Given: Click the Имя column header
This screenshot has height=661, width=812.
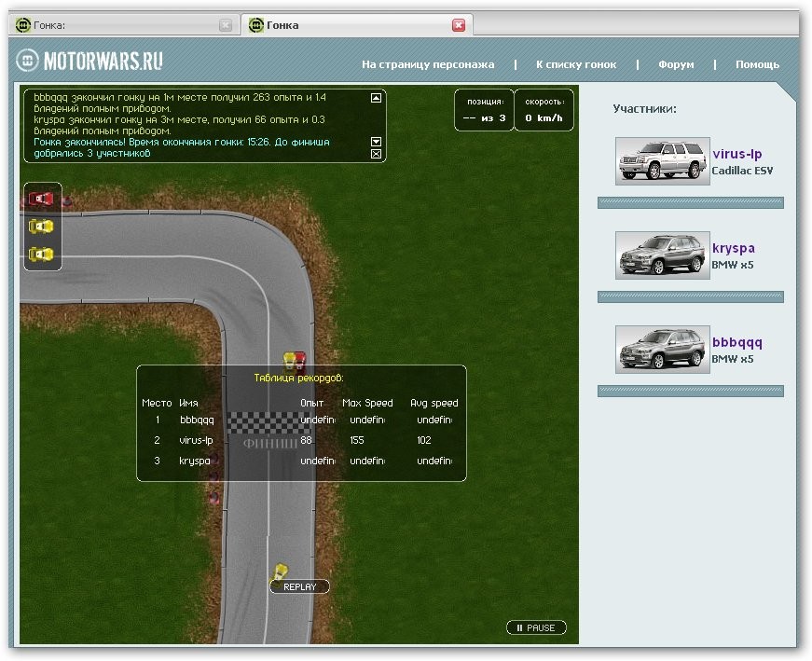Looking at the screenshot, I should coord(188,403).
